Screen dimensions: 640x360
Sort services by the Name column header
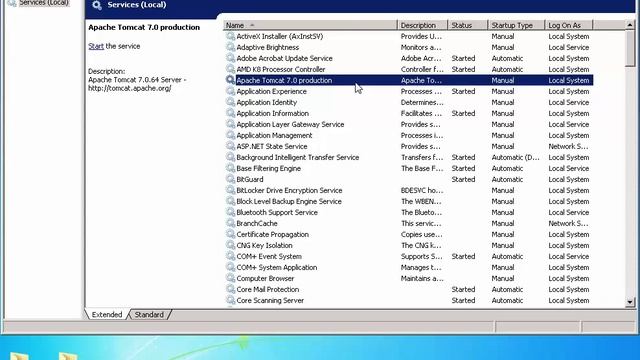[310, 25]
